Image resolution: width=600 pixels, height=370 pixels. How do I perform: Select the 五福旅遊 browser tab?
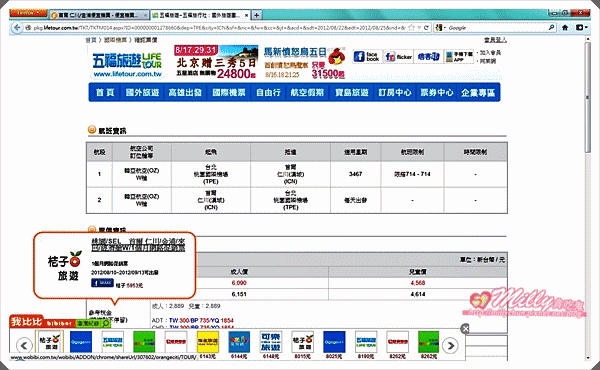(x=200, y=15)
